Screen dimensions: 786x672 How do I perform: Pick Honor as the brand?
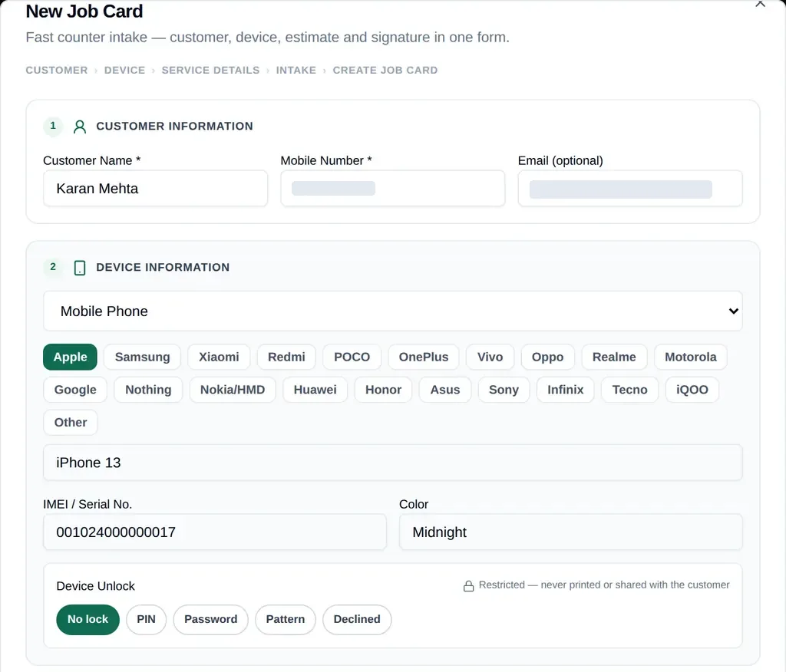coord(384,390)
